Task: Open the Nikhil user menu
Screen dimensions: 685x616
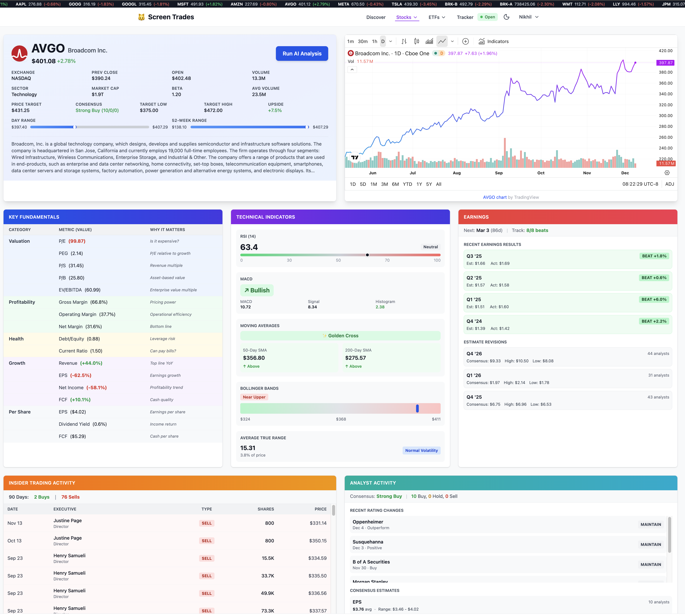Action: pyautogui.click(x=529, y=17)
